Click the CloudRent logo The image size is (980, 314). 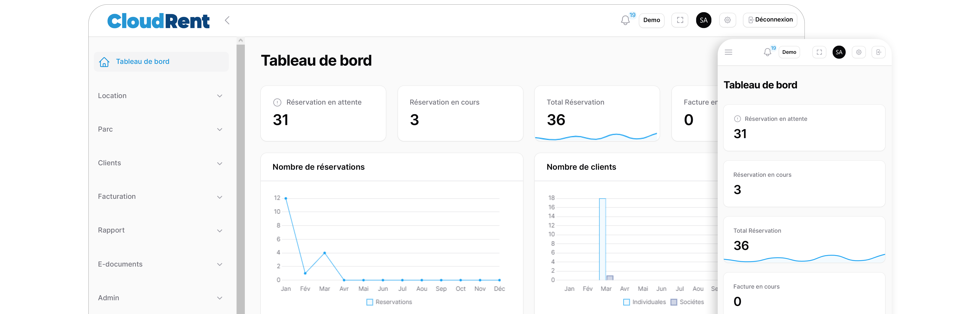point(158,21)
